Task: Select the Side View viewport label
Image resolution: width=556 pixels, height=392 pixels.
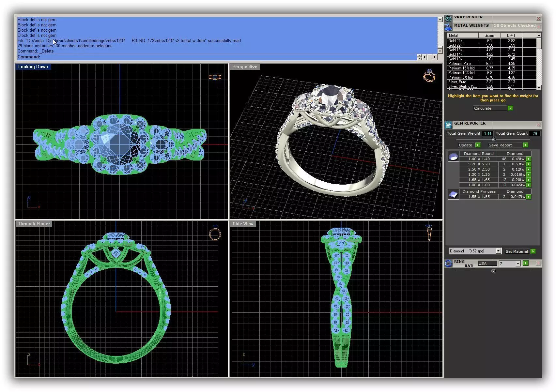Action: tap(243, 224)
